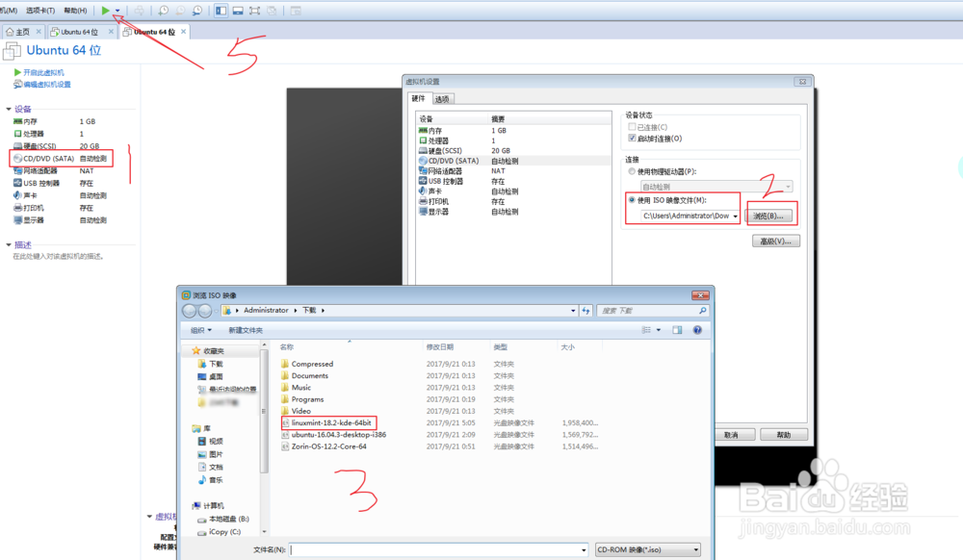Toggle the sidebar library view icon
The width and height of the screenshot is (963, 560).
tap(221, 11)
